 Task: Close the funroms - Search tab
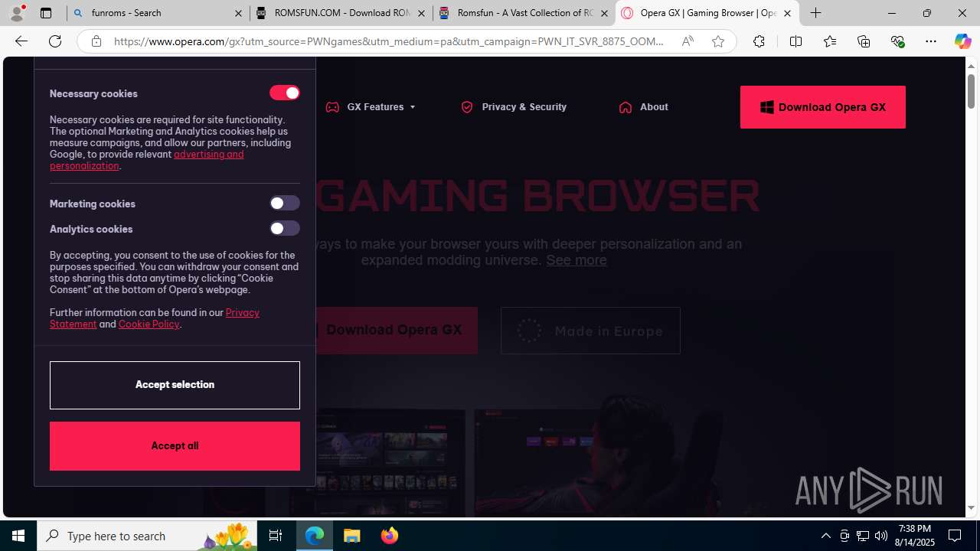pyautogui.click(x=238, y=13)
